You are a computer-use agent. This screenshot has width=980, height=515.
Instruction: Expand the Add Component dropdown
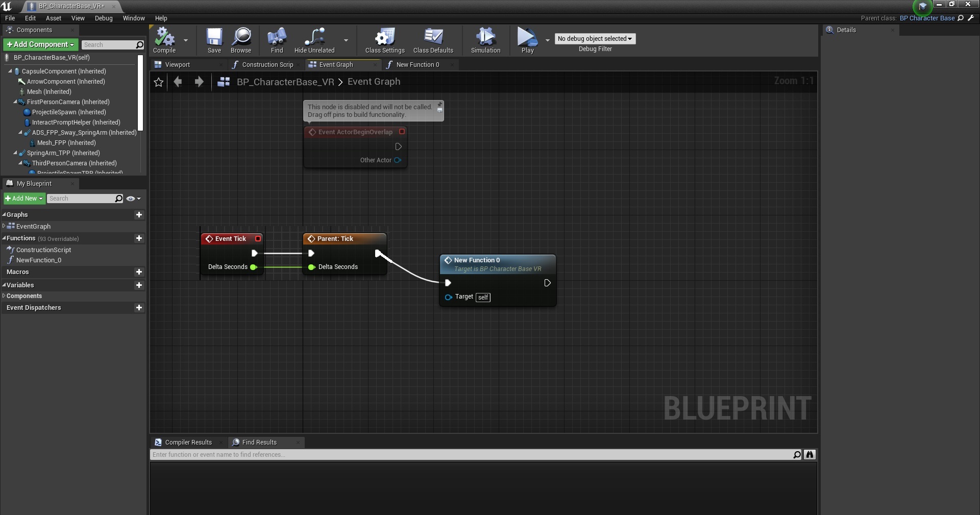point(41,45)
